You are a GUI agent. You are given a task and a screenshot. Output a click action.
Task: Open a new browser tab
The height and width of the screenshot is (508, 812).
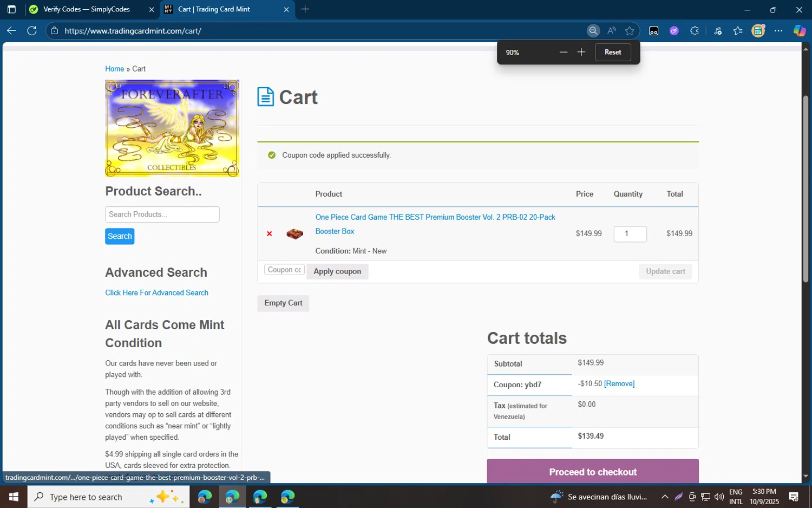click(305, 9)
